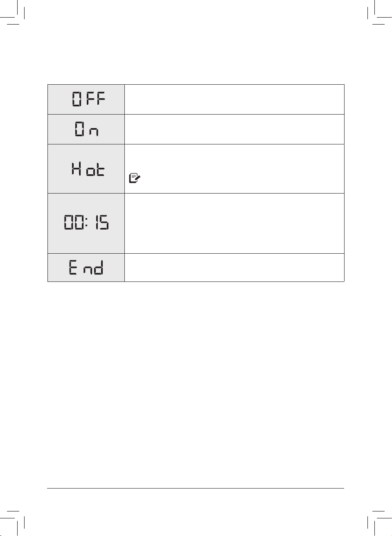Select the blank description cell beside On
The image size is (392, 536).
point(234,129)
